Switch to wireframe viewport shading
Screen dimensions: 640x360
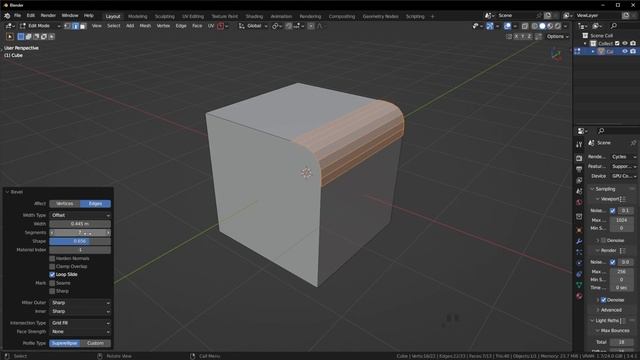[534, 26]
